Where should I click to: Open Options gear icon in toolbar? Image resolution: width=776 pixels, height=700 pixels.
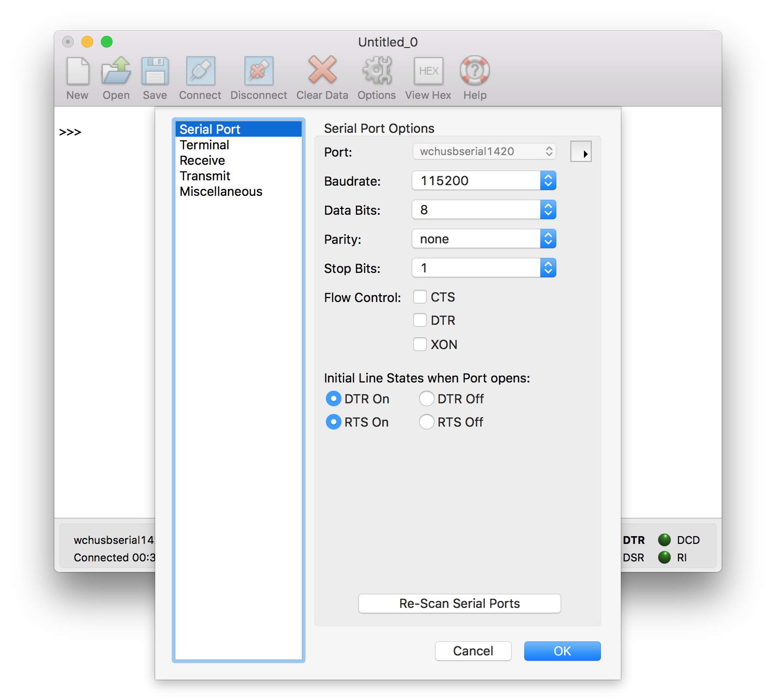pyautogui.click(x=377, y=71)
